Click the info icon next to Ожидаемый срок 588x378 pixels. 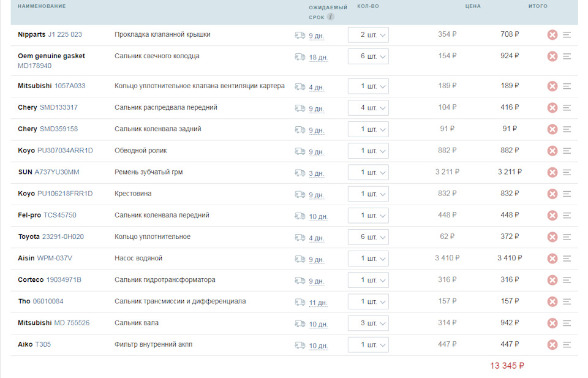330,17
